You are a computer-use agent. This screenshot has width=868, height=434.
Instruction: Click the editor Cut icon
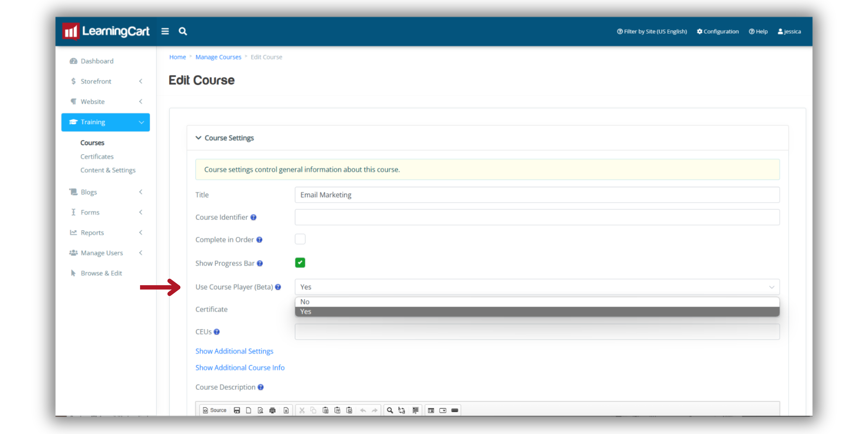[302, 410]
